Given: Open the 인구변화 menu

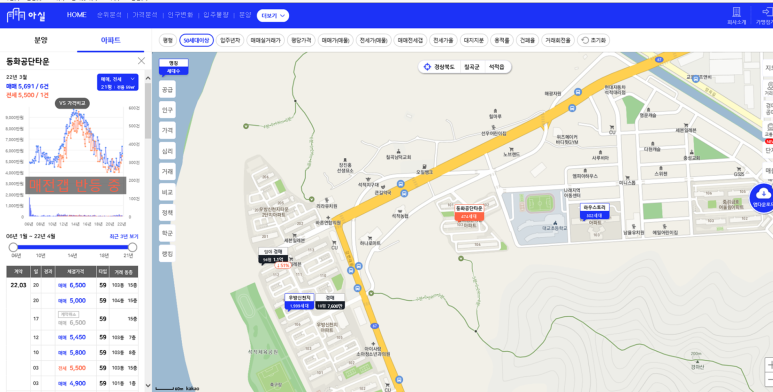Looking at the screenshot, I should pyautogui.click(x=180, y=15).
